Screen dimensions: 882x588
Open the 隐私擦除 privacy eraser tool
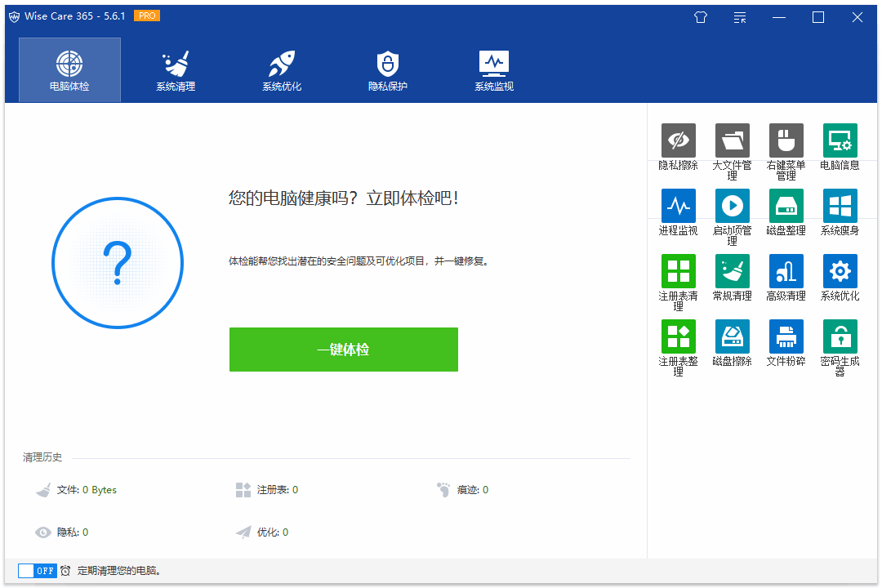point(678,141)
